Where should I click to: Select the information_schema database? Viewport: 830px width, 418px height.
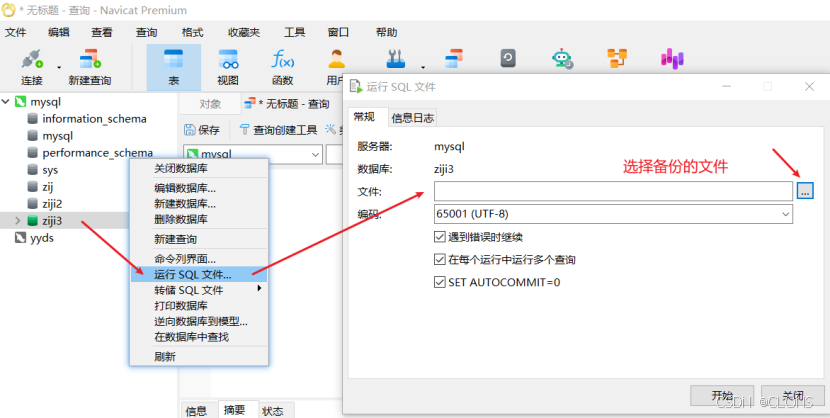[x=94, y=119]
